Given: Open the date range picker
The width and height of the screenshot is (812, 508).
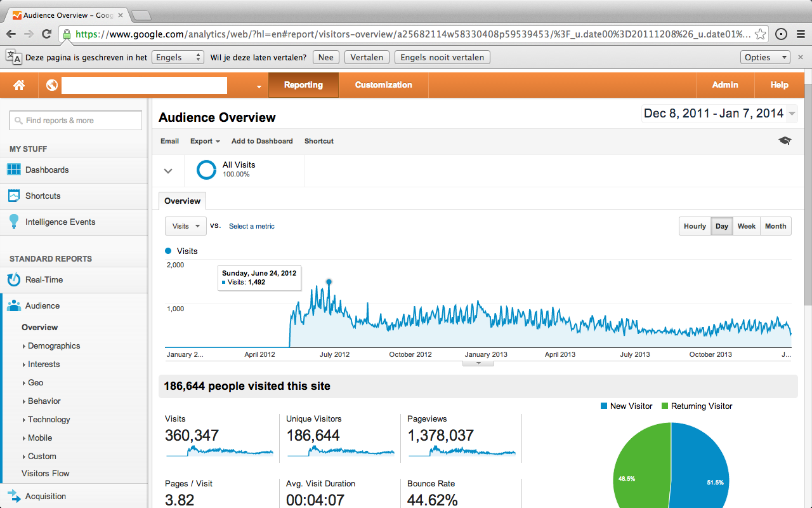Looking at the screenshot, I should [x=719, y=114].
